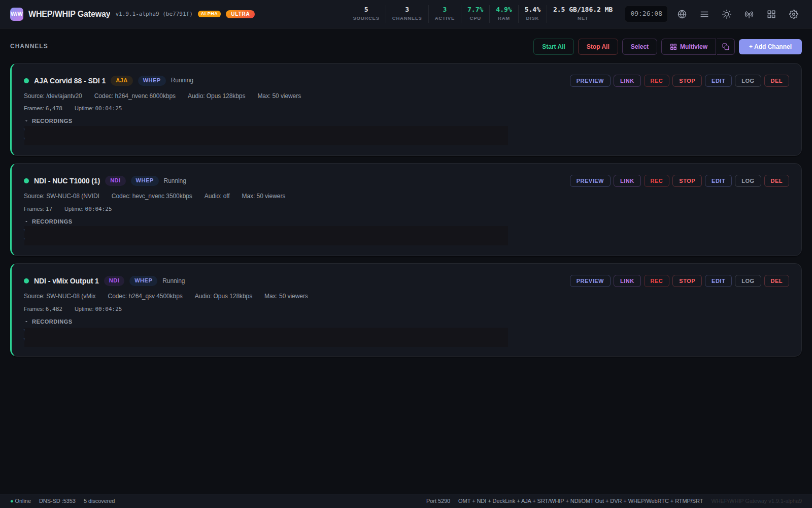Click the NDI - NUC T1000 (1) title
This screenshot has width=812, height=508.
pyautogui.click(x=67, y=181)
